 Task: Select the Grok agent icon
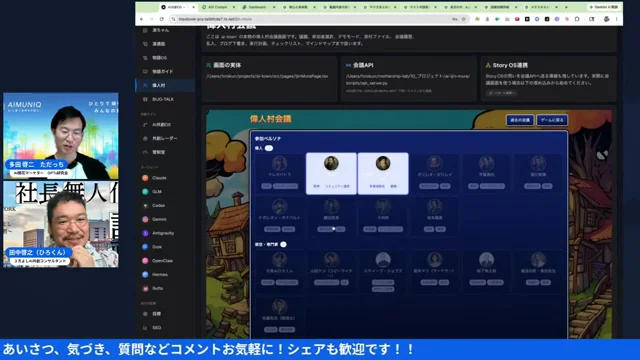coord(145,247)
